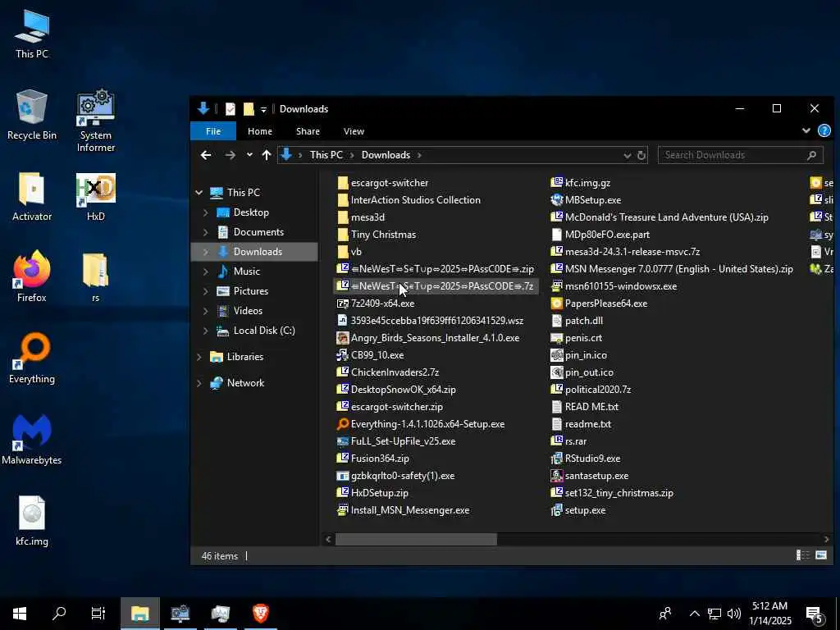The width and height of the screenshot is (840, 630).
Task: Select Downloads in the navigation pane
Action: (254, 252)
